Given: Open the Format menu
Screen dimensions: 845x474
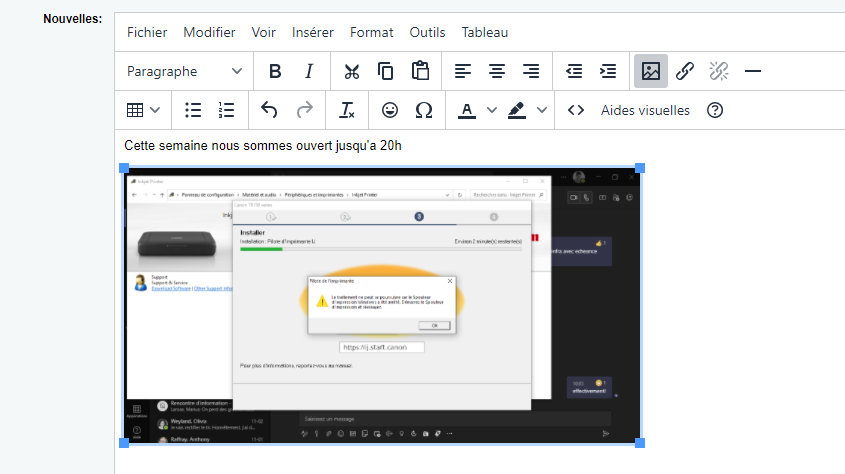Looking at the screenshot, I should 371,32.
